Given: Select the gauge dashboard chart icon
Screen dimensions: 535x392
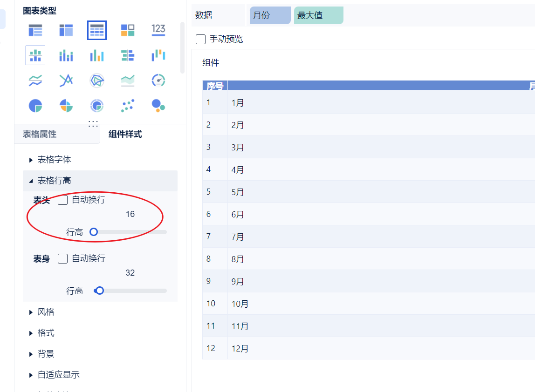Looking at the screenshot, I should click(x=158, y=81).
